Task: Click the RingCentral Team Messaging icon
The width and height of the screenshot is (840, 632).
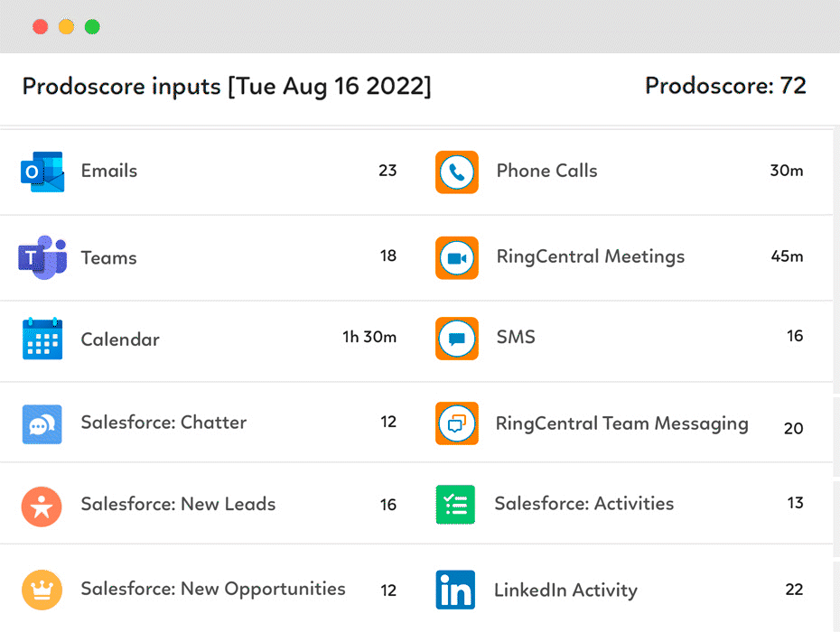Action: [457, 423]
